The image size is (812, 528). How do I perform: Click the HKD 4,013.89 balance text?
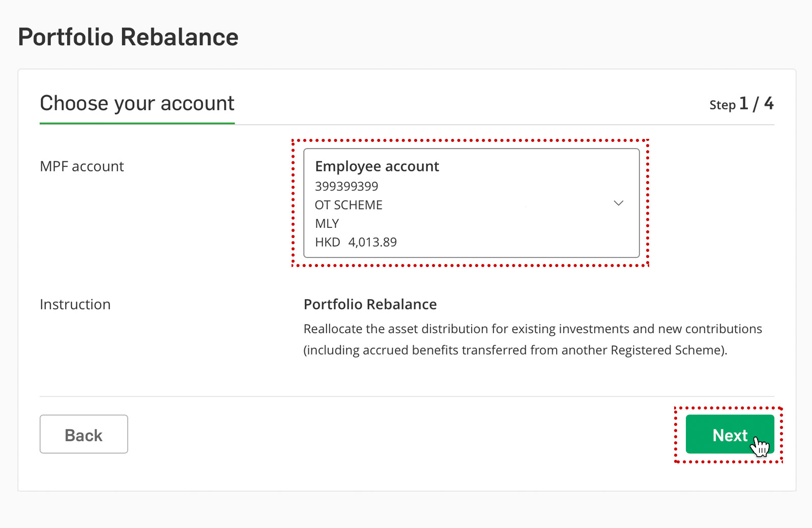(356, 242)
